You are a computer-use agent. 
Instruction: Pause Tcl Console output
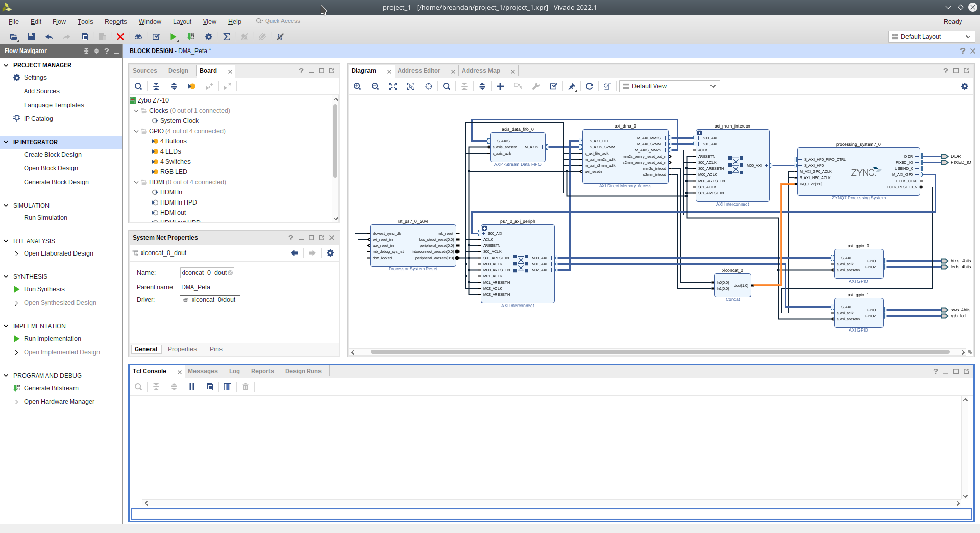[x=192, y=387]
